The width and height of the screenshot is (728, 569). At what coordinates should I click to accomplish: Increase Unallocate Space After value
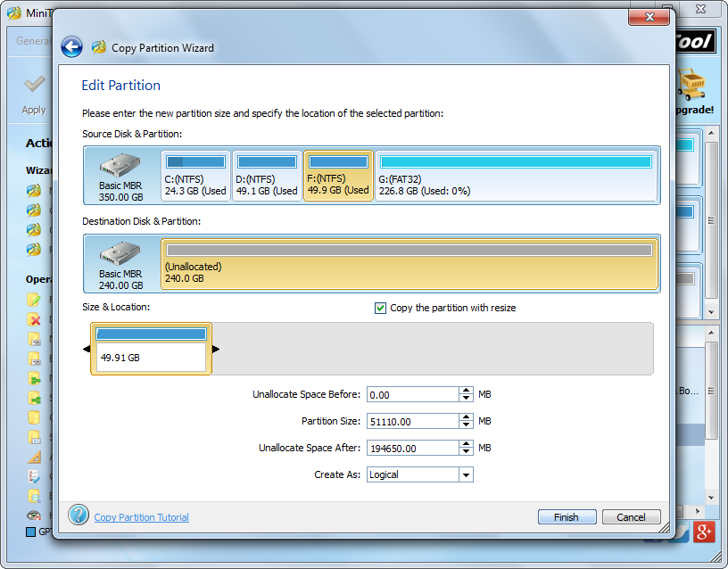(466, 445)
